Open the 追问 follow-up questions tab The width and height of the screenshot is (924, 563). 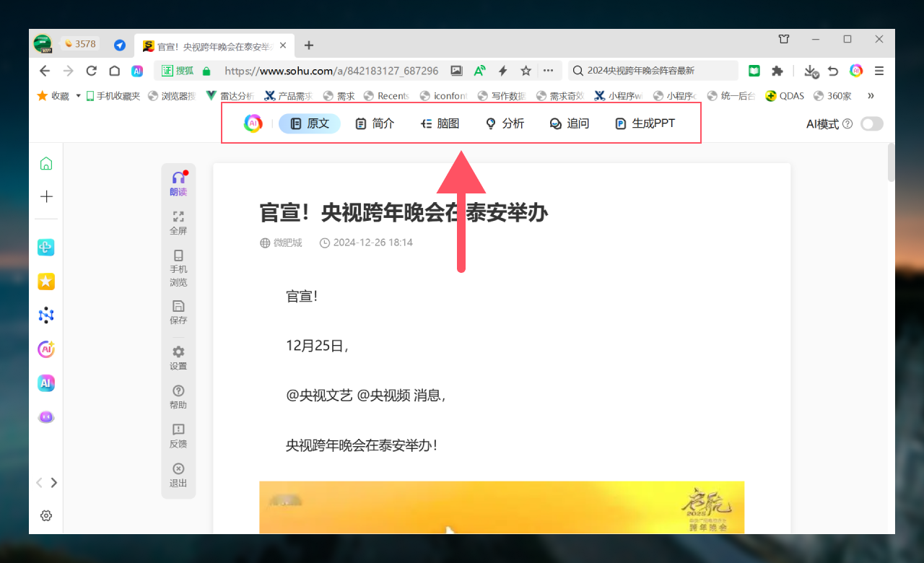tap(569, 123)
